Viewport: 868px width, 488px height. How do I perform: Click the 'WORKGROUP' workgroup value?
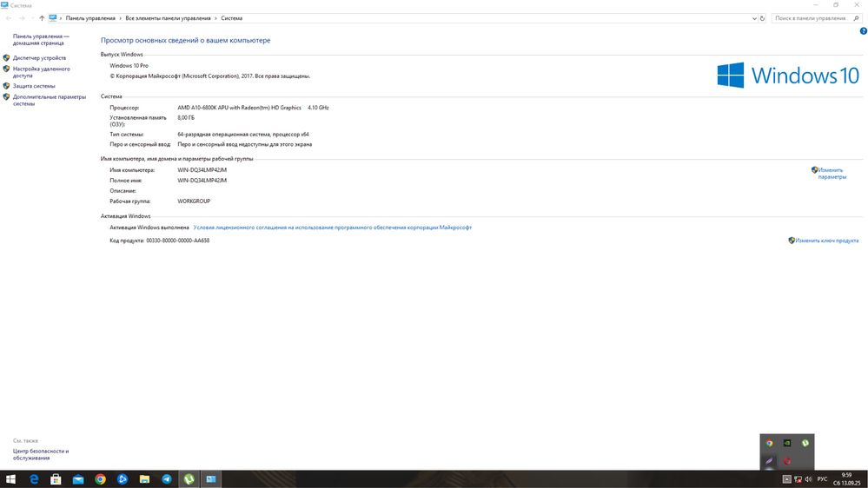pos(194,201)
